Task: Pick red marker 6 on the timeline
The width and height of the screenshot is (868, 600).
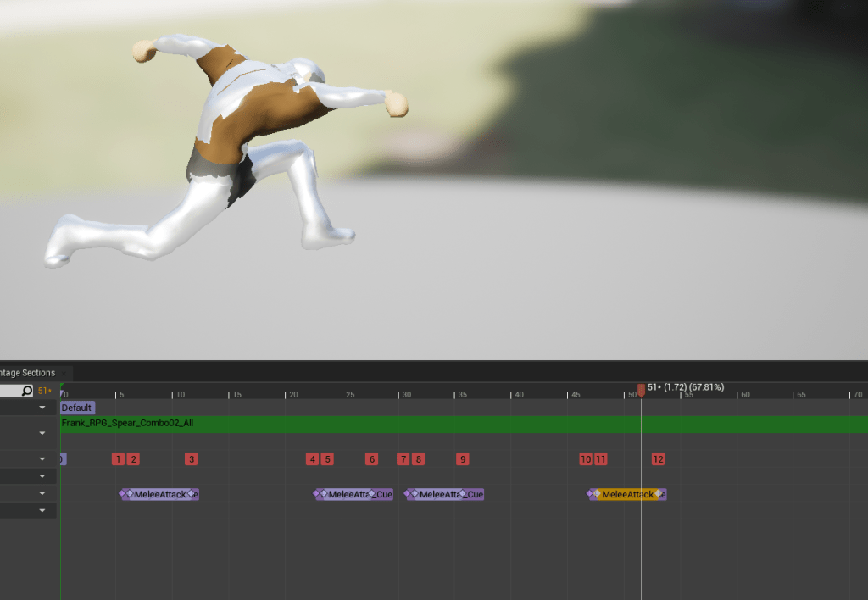Action: click(371, 459)
